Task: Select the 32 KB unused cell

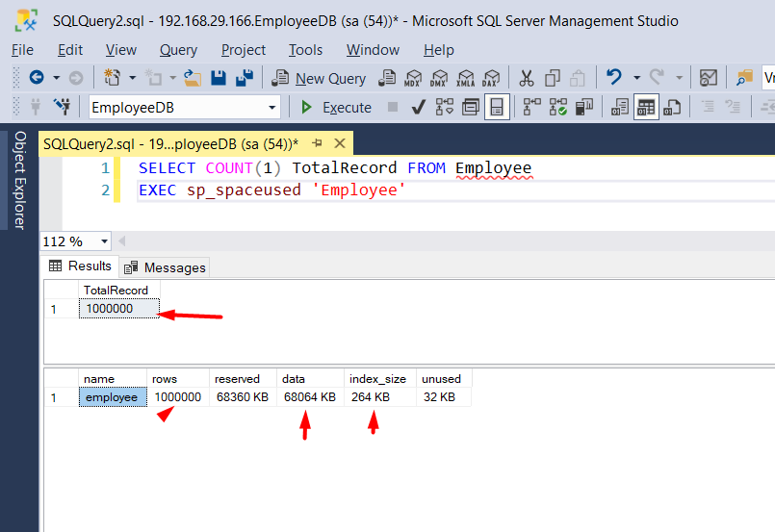Action: [x=444, y=397]
